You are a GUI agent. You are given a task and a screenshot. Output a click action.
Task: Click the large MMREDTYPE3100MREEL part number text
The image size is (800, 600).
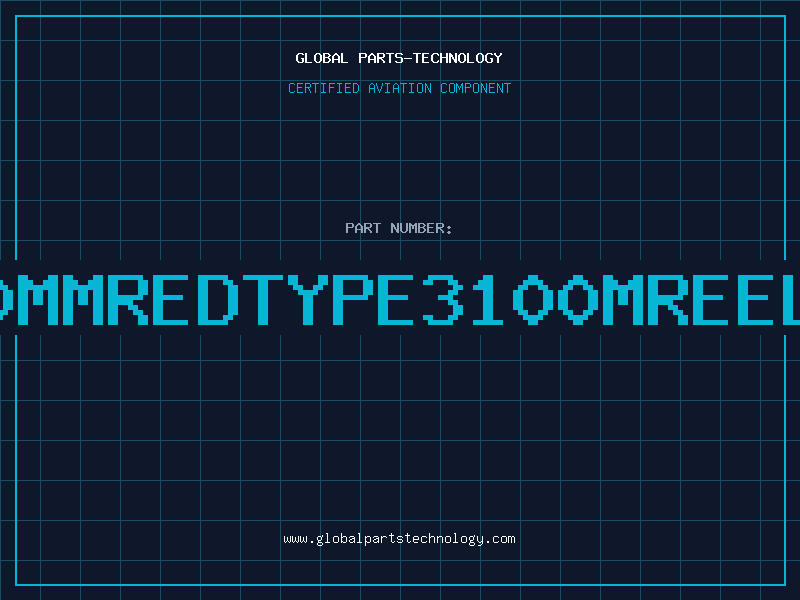pos(400,300)
